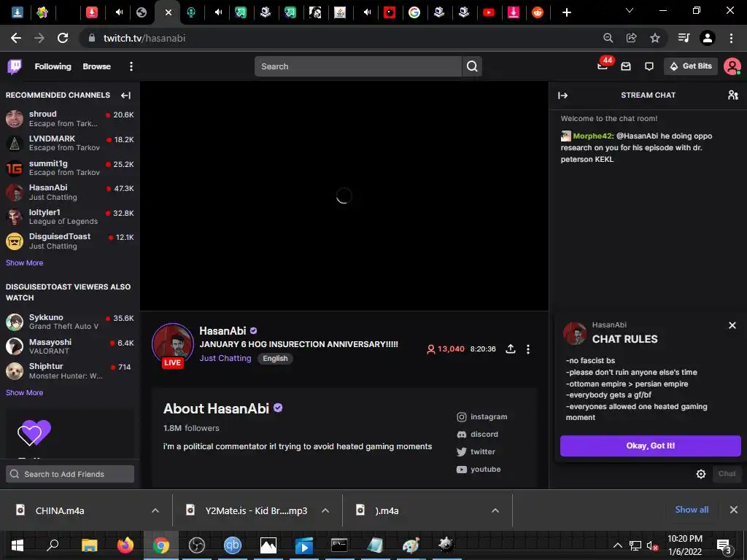The height and width of the screenshot is (560, 747).
Task: Open the Just Chatting category link
Action: [225, 358]
